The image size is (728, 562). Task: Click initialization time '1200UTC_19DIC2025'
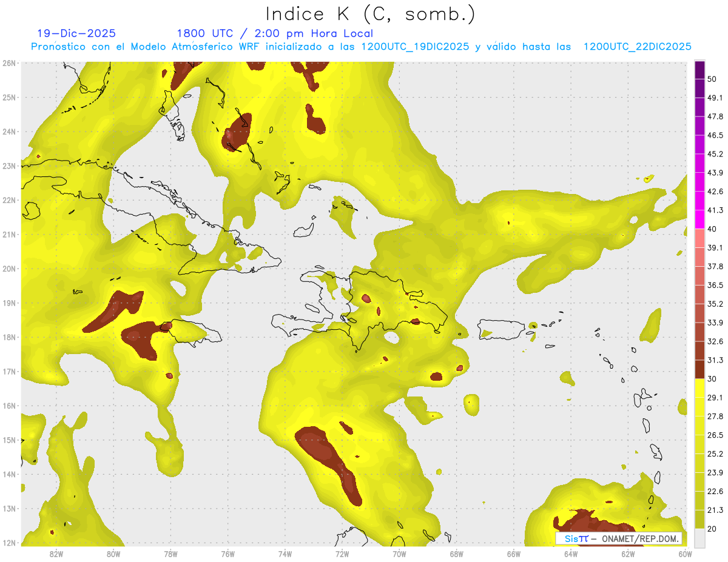coord(415,47)
